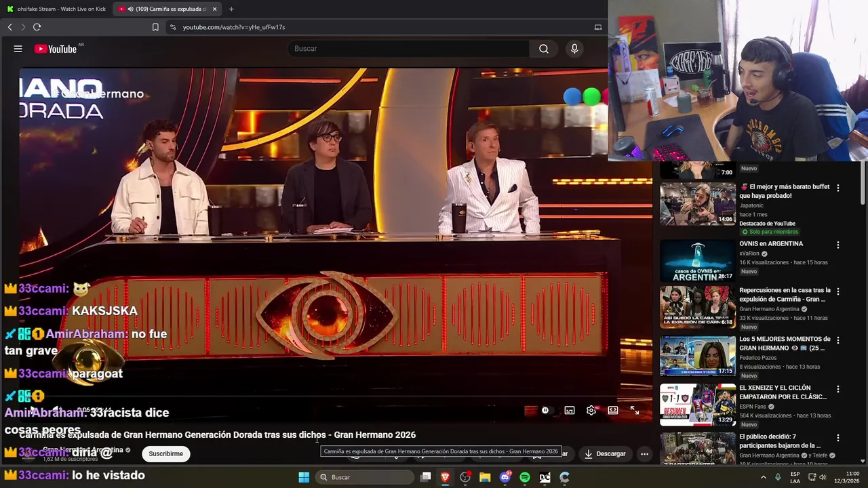The image size is (868, 488).
Task: Open the title OVNIS en ARGENTINA
Action: click(x=771, y=244)
